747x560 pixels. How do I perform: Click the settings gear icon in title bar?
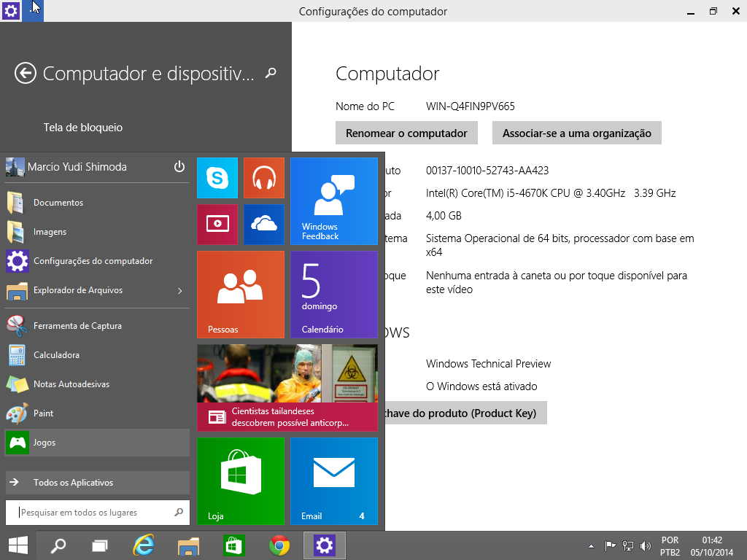tap(10, 10)
